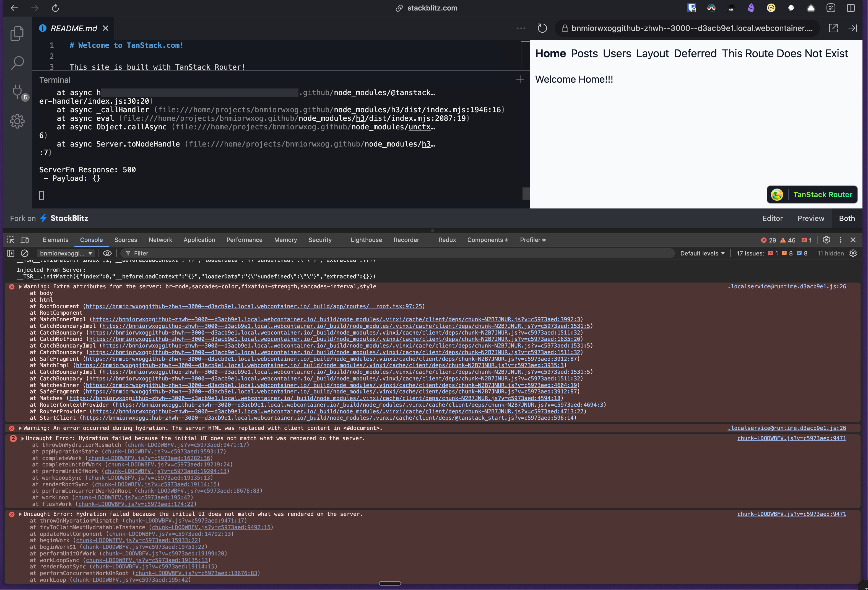Open the Default levels dropdown
This screenshot has height=590, width=868.
(x=702, y=253)
